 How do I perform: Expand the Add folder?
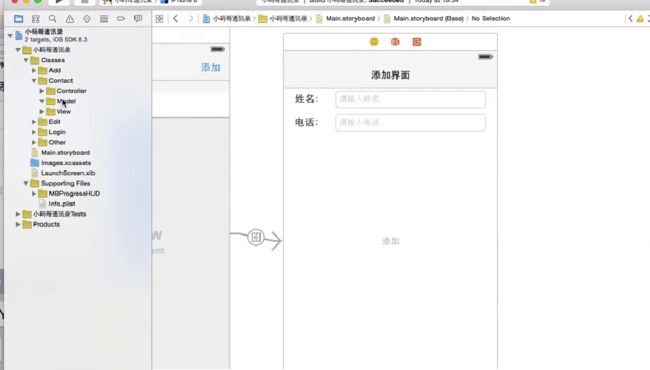34,70
